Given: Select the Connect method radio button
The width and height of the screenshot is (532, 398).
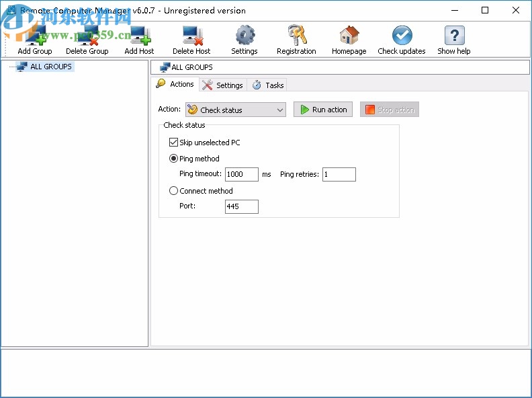Looking at the screenshot, I should click(173, 191).
